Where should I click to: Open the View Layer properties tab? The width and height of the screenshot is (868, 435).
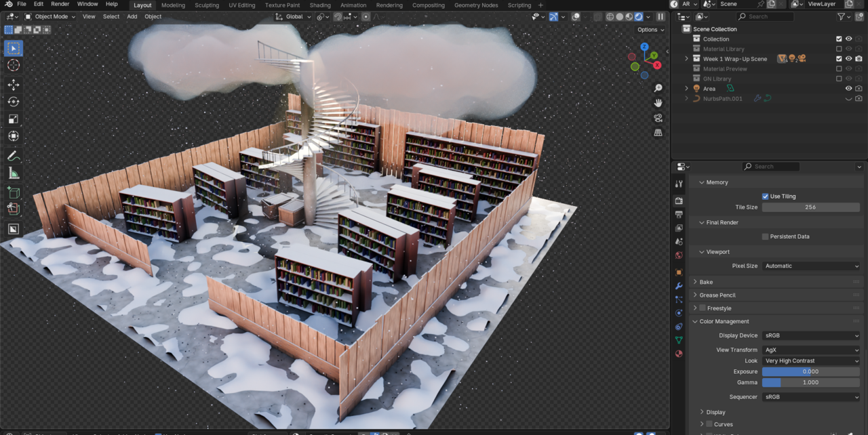click(x=679, y=228)
